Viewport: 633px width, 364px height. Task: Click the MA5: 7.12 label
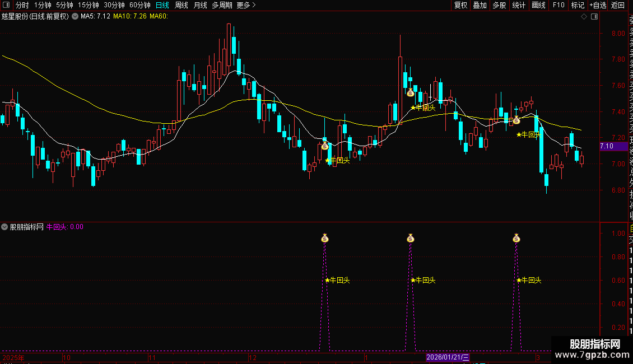point(95,16)
